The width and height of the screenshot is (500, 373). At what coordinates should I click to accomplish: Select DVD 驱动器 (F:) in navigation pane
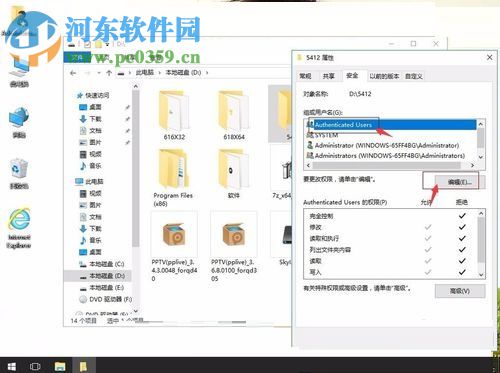point(106,299)
